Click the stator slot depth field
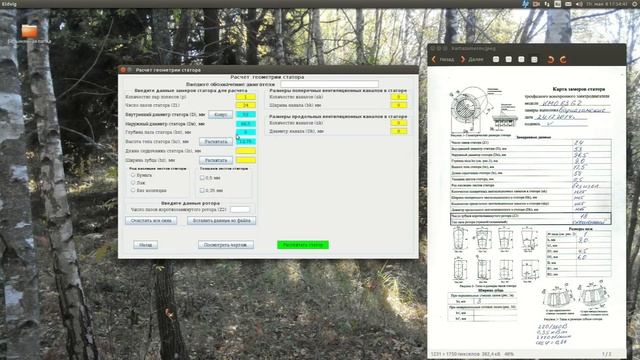This screenshot has height=360, width=640. (x=246, y=132)
